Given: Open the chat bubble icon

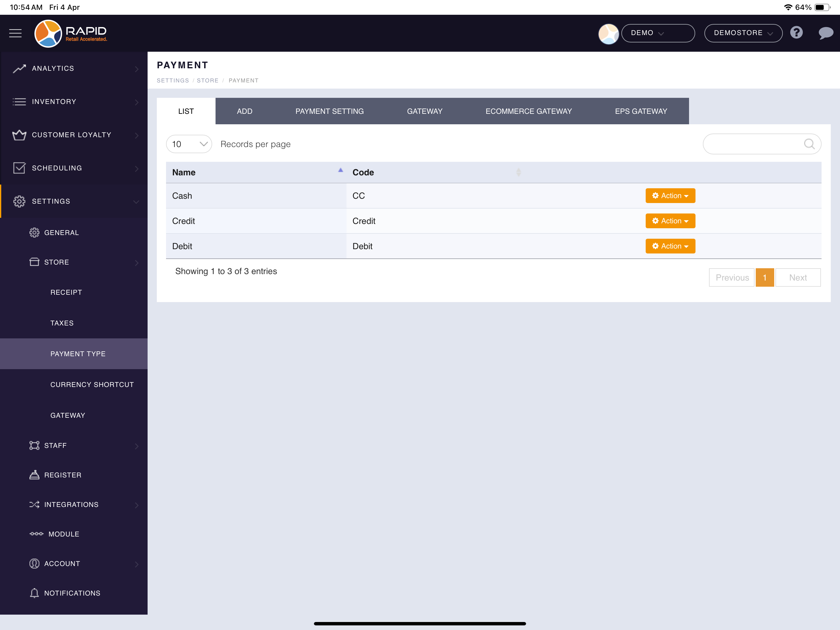Looking at the screenshot, I should tap(826, 33).
